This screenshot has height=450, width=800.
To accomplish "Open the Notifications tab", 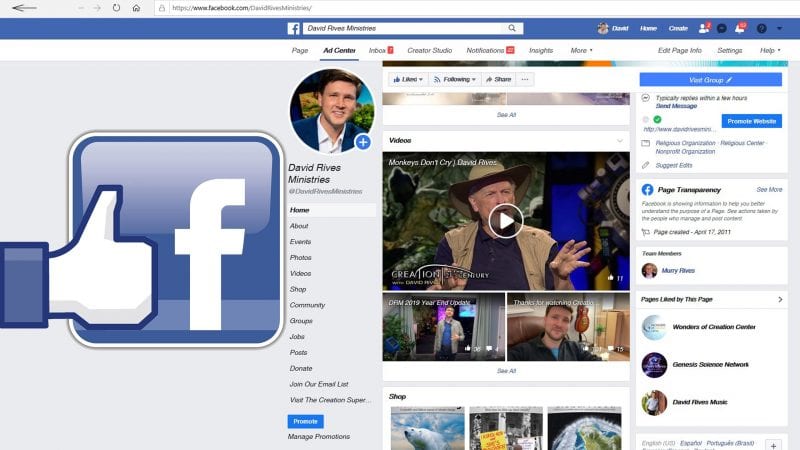I will click(490, 51).
